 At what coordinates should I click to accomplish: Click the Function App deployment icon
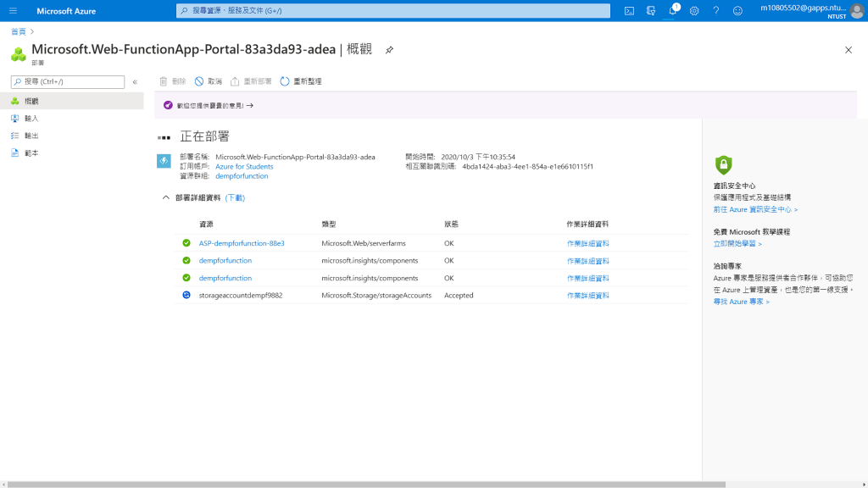[x=164, y=161]
